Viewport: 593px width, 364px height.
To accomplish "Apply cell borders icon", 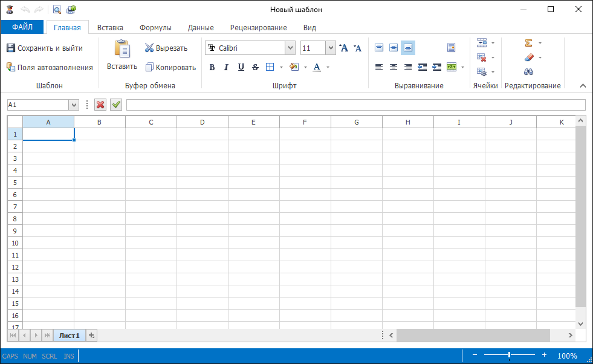I will [x=270, y=67].
